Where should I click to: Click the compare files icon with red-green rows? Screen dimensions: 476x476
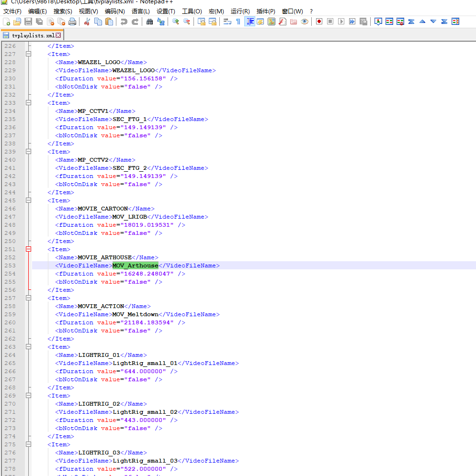389,22
